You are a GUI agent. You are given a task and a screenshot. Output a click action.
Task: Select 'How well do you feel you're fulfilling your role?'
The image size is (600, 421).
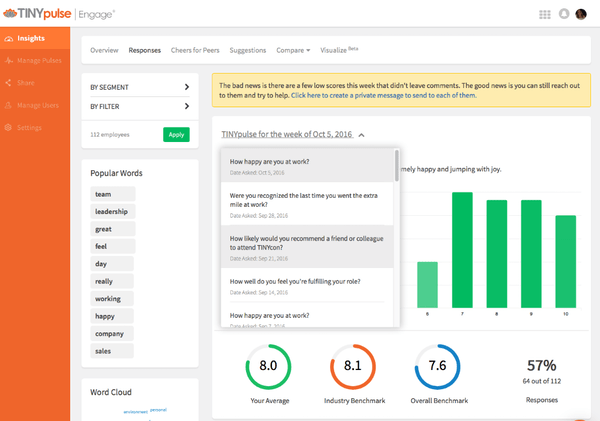[x=307, y=286]
